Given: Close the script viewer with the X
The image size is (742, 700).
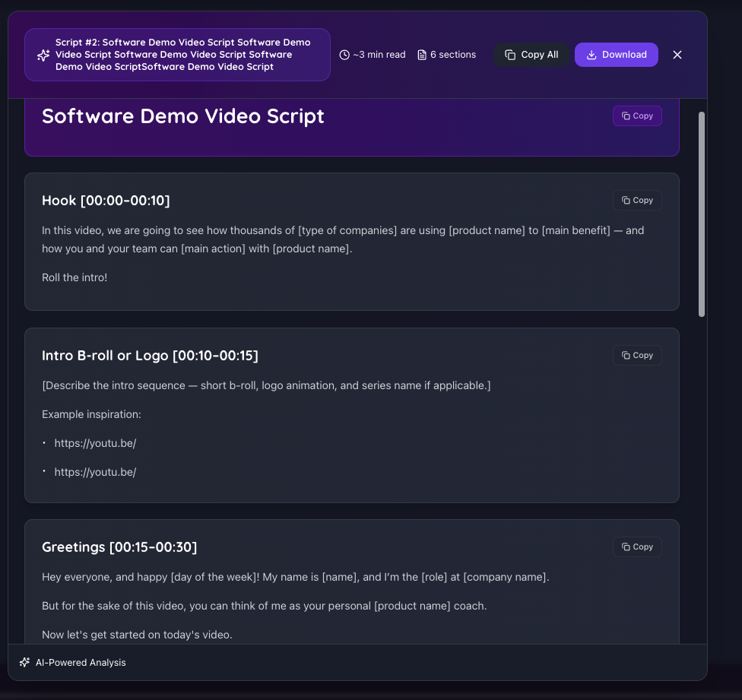Looking at the screenshot, I should (x=677, y=54).
